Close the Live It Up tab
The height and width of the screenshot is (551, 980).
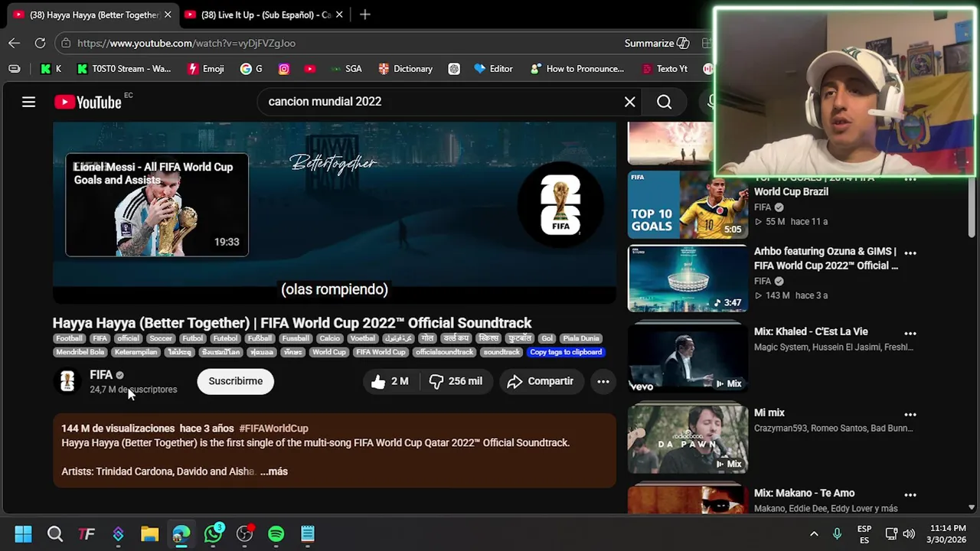click(339, 15)
